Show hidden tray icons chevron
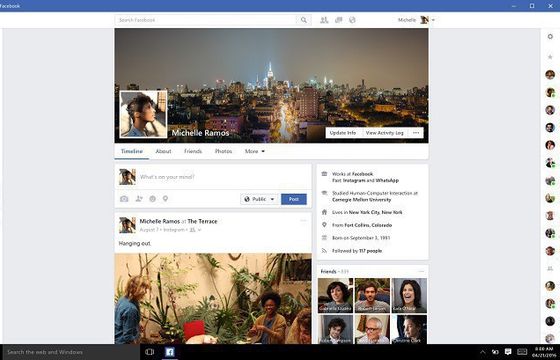Screen dimensions: 560x360 coord(482,352)
